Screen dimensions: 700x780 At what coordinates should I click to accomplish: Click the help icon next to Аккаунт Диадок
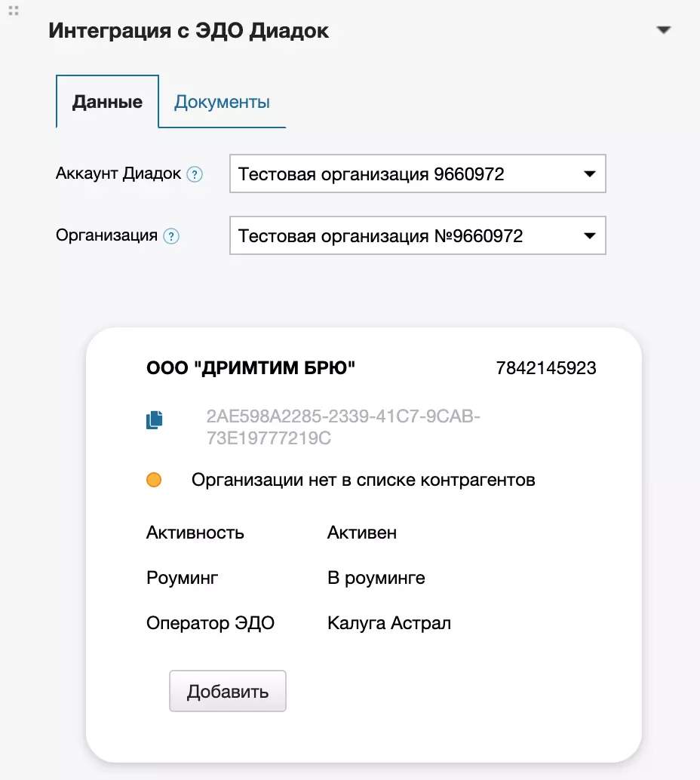[x=195, y=175]
